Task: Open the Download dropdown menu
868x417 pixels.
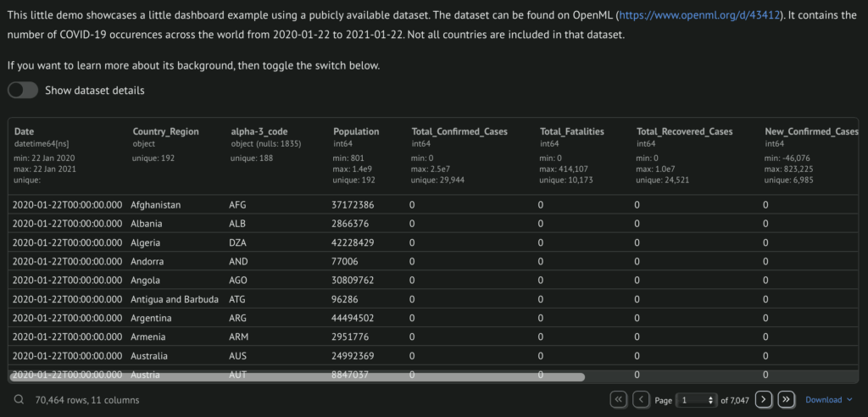Action: (828, 400)
